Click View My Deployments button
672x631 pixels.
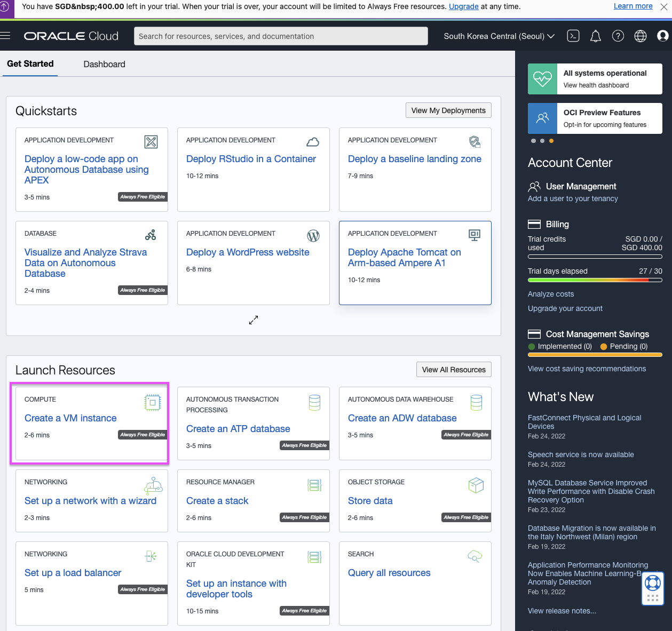click(448, 110)
